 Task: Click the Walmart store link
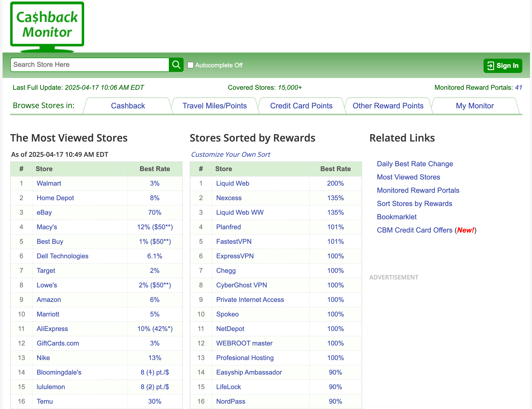point(49,184)
